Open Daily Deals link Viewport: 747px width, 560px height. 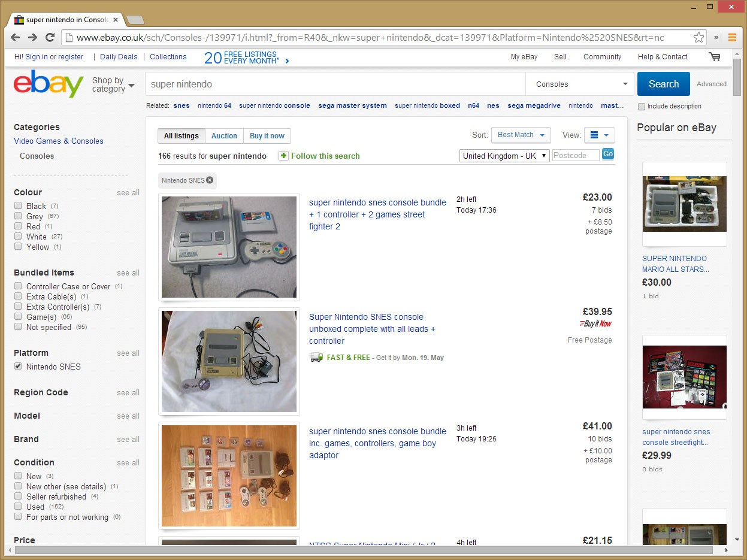point(119,57)
